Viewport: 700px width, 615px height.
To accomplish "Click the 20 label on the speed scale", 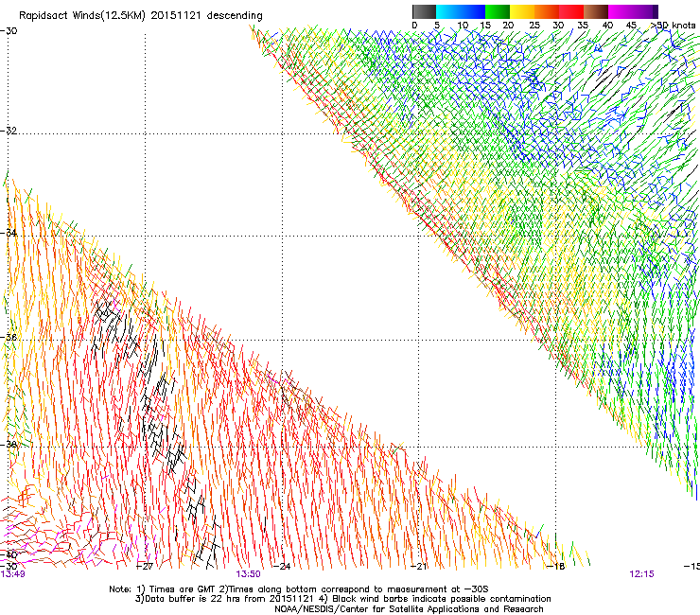I will (x=509, y=26).
